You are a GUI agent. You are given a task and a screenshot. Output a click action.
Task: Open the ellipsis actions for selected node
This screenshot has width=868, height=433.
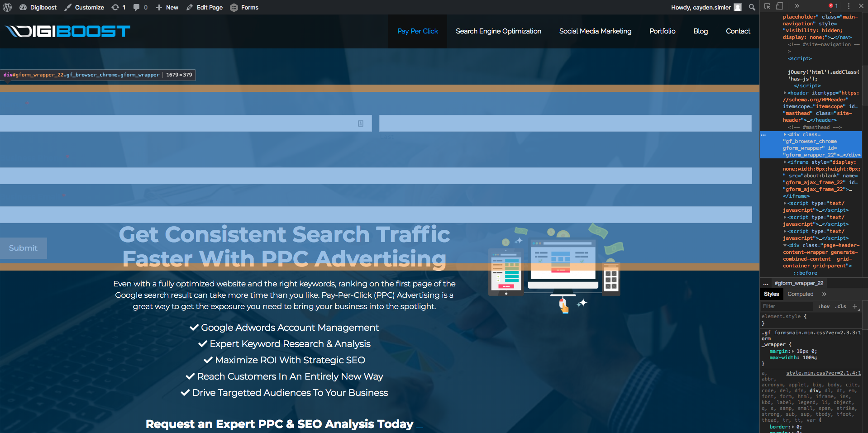coord(763,135)
